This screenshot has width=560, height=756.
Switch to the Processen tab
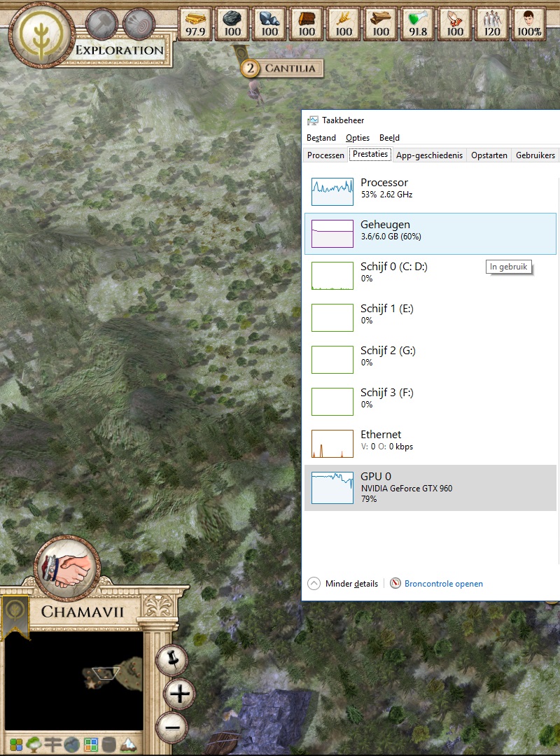pos(325,155)
